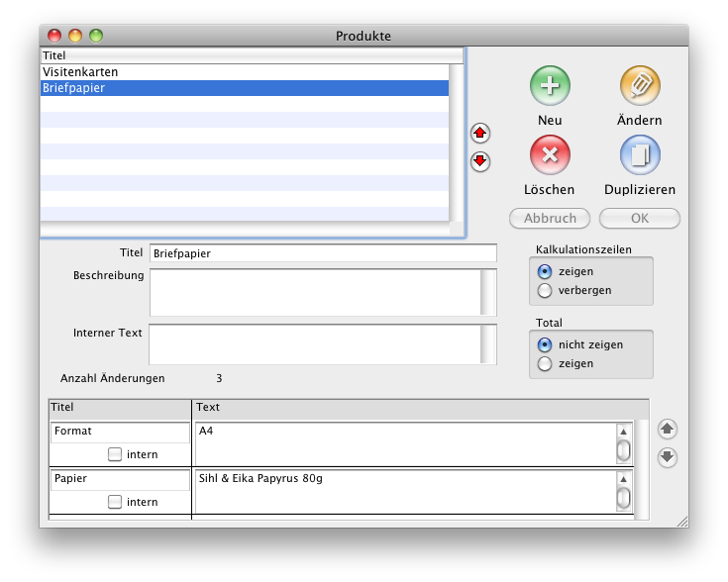This screenshot has height=582, width=728.
Task: Move row down with gray down arrow
Action: (x=668, y=457)
